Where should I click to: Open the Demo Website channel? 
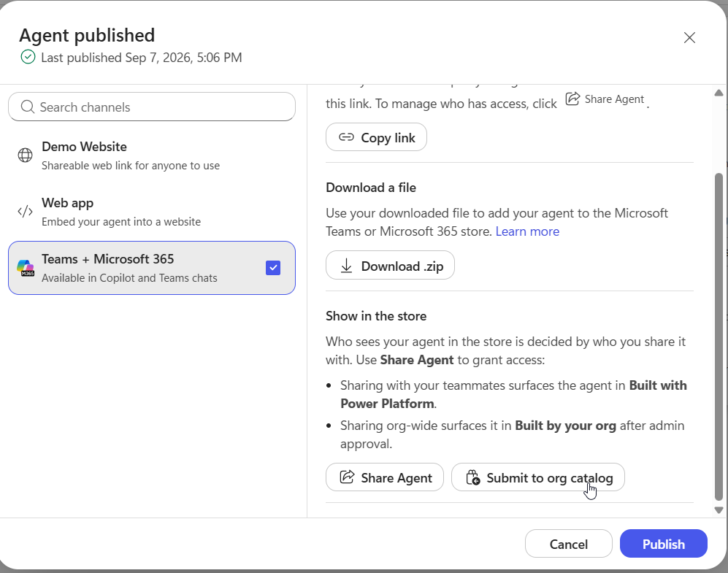pos(152,155)
